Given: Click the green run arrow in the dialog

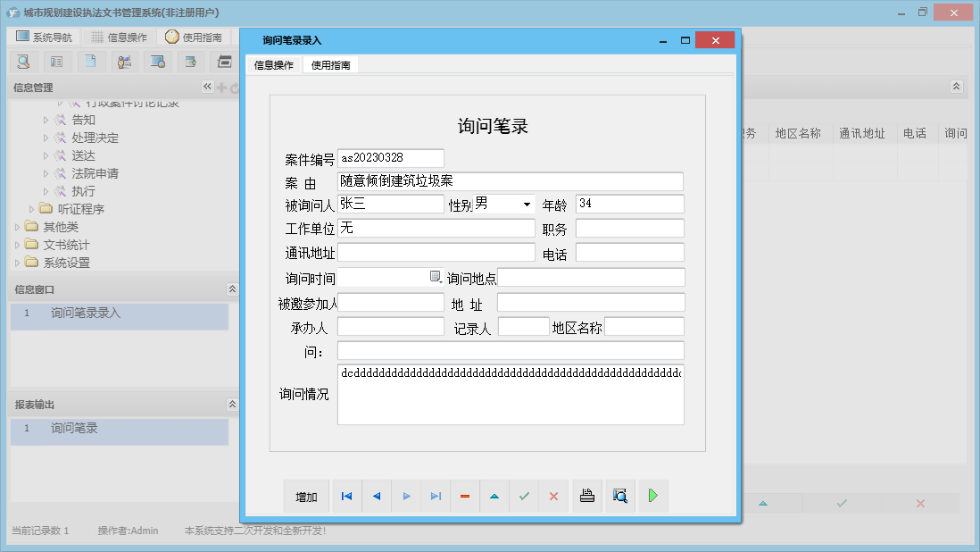Looking at the screenshot, I should tap(652, 495).
